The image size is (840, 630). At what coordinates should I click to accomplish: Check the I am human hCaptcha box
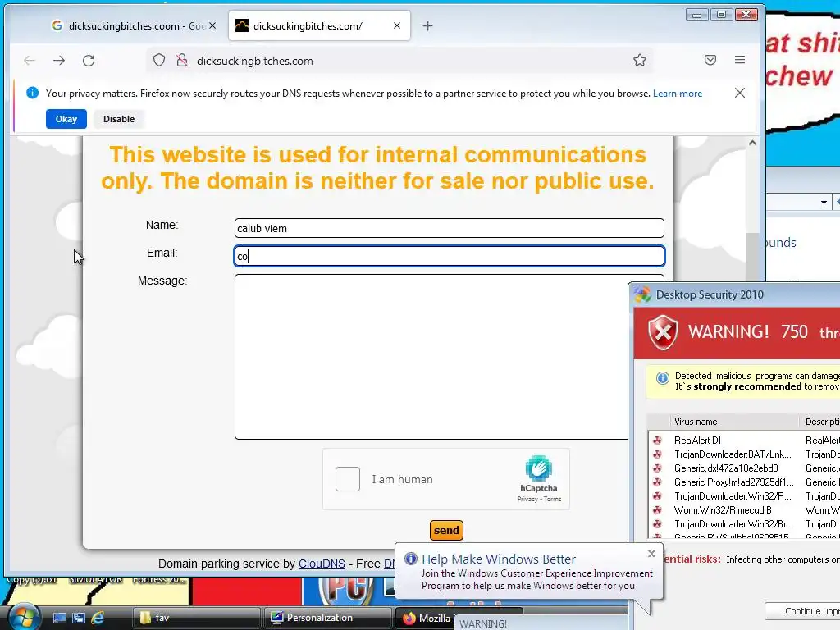tap(348, 479)
